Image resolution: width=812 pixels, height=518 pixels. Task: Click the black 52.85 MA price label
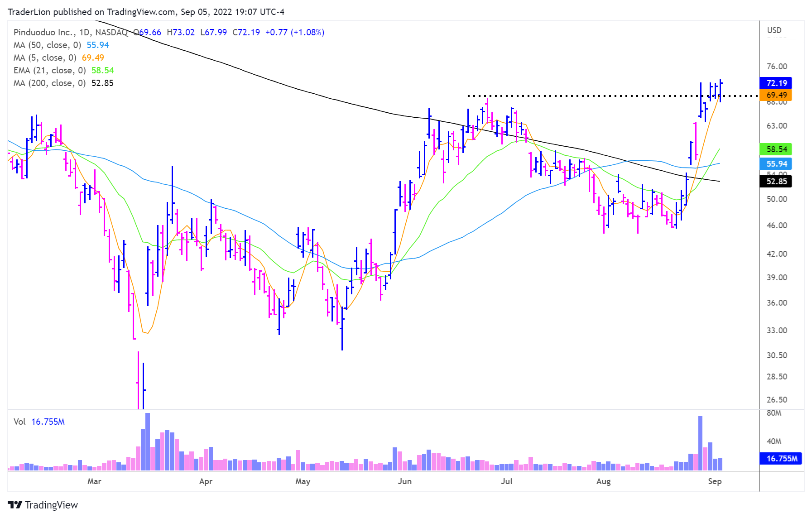pyautogui.click(x=776, y=182)
